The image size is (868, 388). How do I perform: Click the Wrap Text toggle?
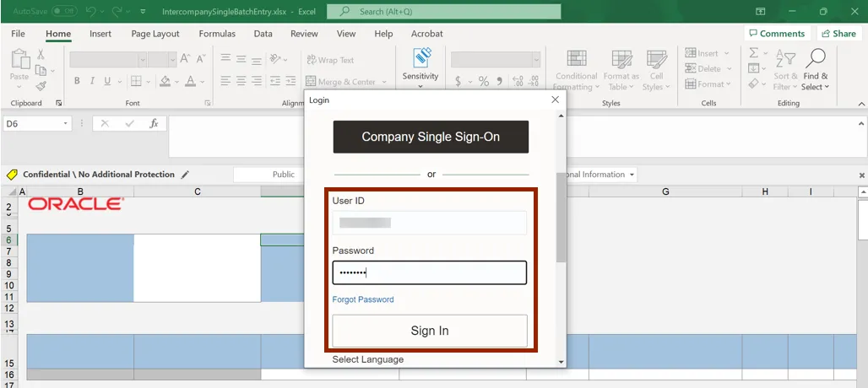click(330, 60)
